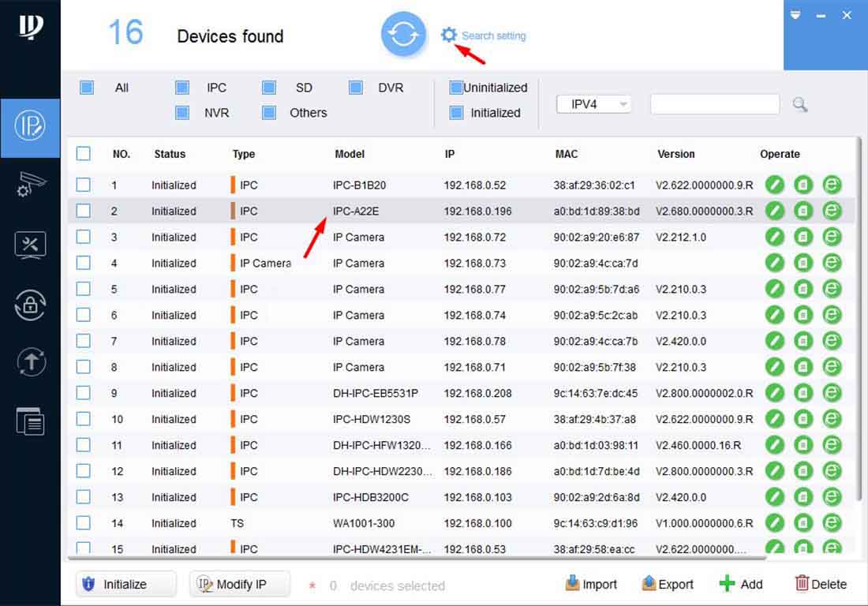868x606 pixels.
Task: Open the IPV4 dropdown
Action: pos(593,104)
